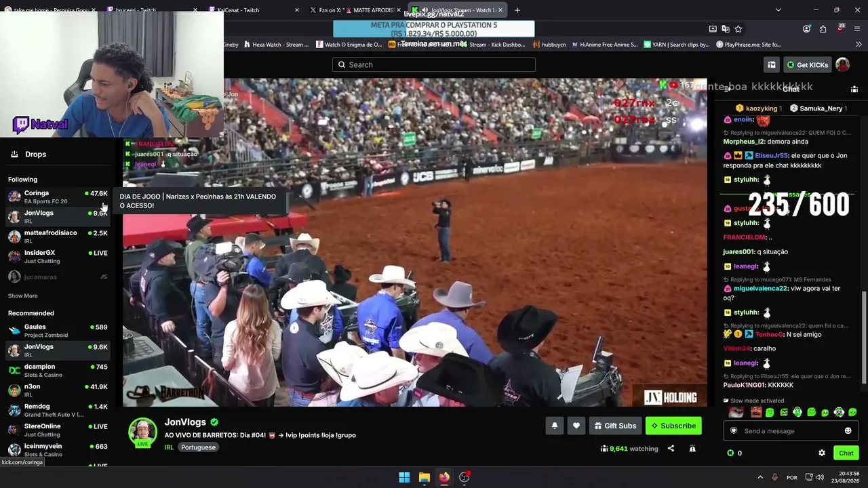The width and height of the screenshot is (868, 488).
Task: Open browser extensions puzzle icon
Action: (x=823, y=29)
